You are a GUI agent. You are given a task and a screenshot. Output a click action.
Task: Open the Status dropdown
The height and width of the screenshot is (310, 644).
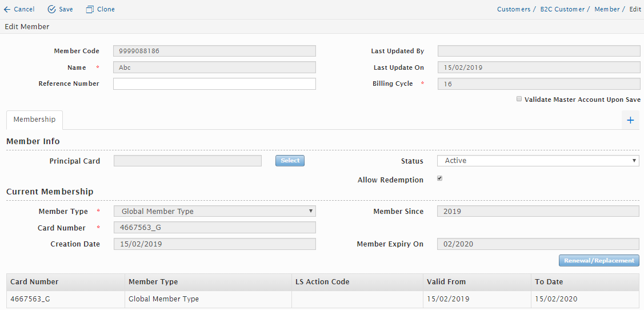pyautogui.click(x=538, y=161)
